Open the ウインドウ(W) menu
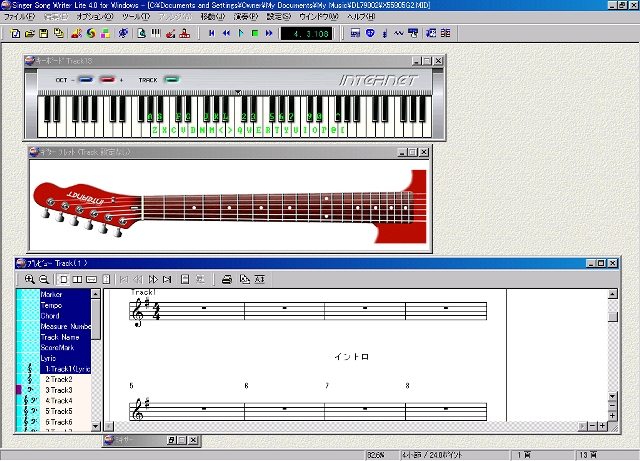The image size is (640, 461). point(319,17)
